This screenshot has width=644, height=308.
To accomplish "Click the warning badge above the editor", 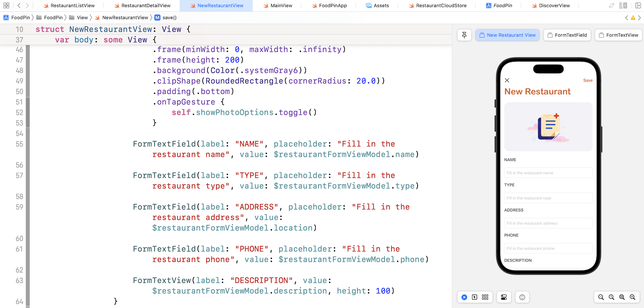I will point(633,17).
